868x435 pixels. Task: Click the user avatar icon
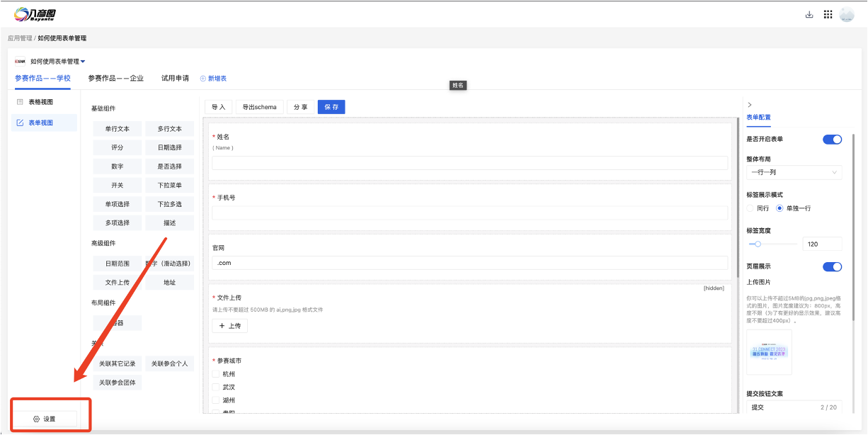coord(847,15)
